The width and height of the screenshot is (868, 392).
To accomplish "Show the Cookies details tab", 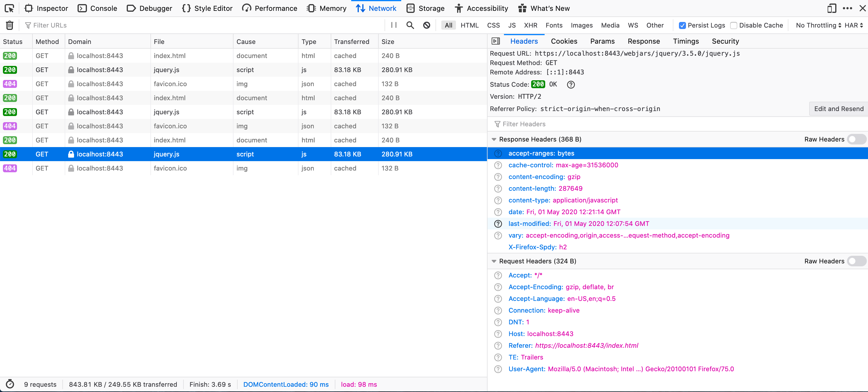I will [x=564, y=41].
